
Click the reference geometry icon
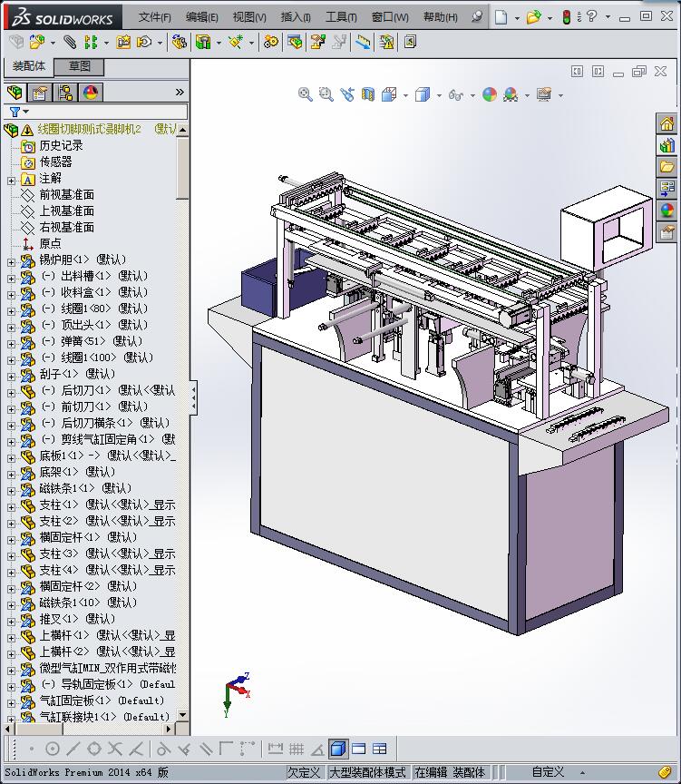coord(236,43)
